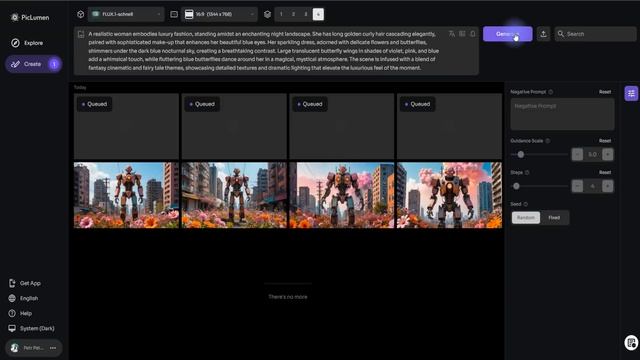Screen dimensions: 640x360
Task: Click the search magnifier icon
Action: [x=561, y=34]
